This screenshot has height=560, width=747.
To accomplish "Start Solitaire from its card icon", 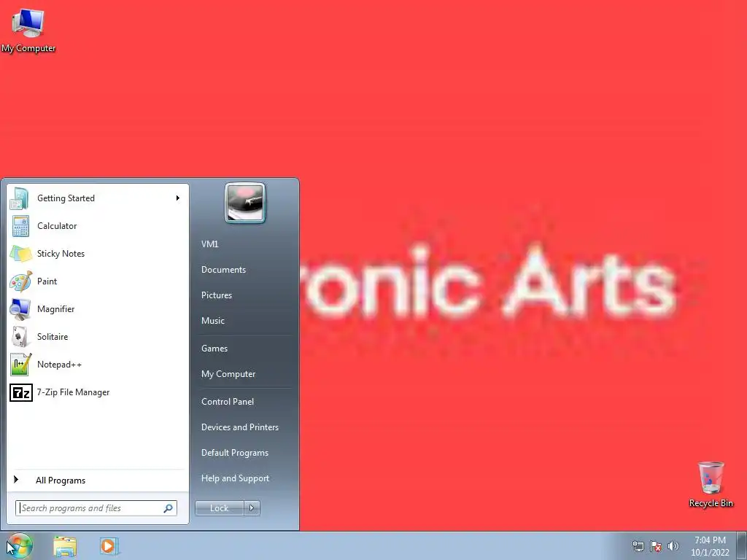I will pos(20,337).
